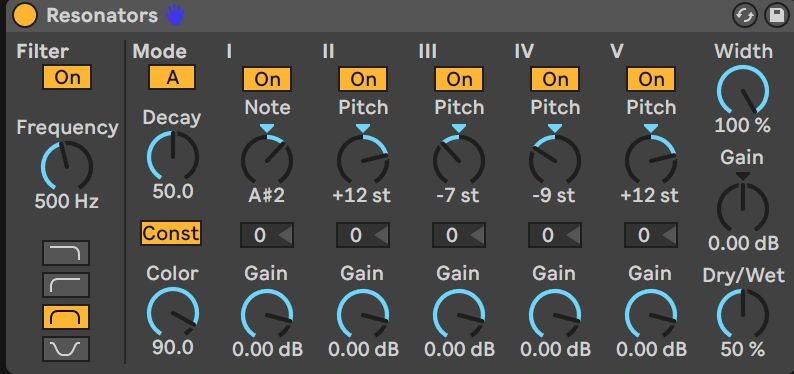The width and height of the screenshot is (794, 374).
Task: Click the Frequency knob at 500 Hz
Action: point(67,166)
